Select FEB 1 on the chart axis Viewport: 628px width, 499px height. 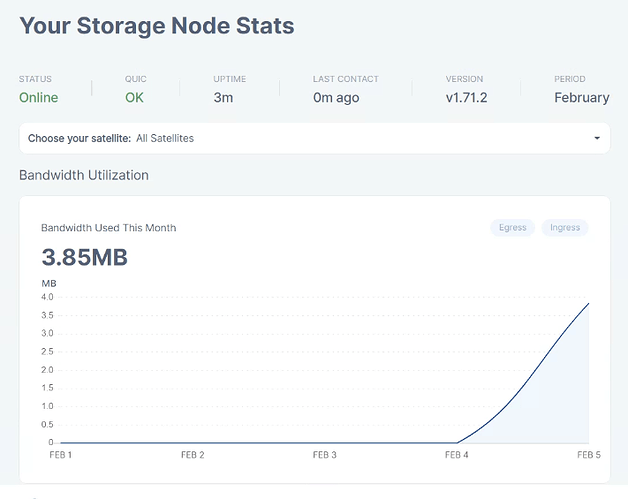pyautogui.click(x=61, y=455)
